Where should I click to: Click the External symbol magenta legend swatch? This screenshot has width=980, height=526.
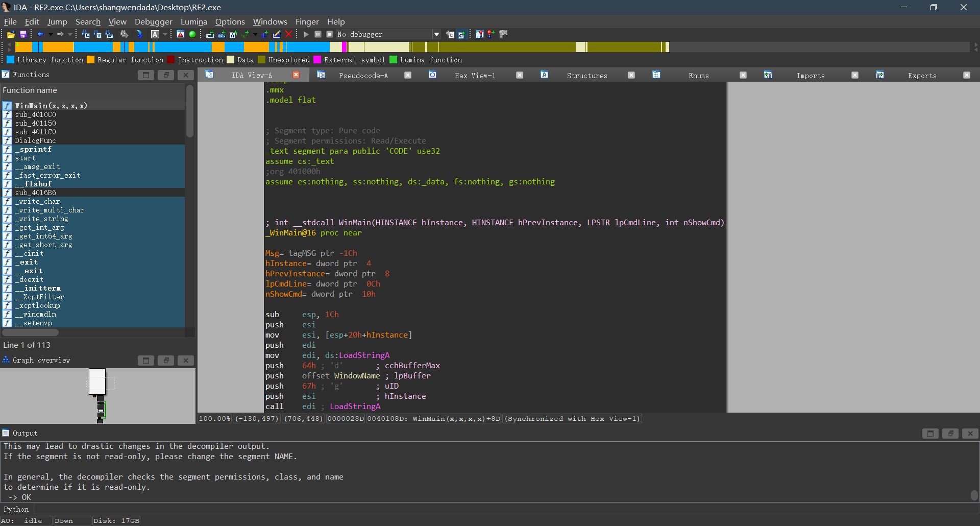pyautogui.click(x=317, y=60)
